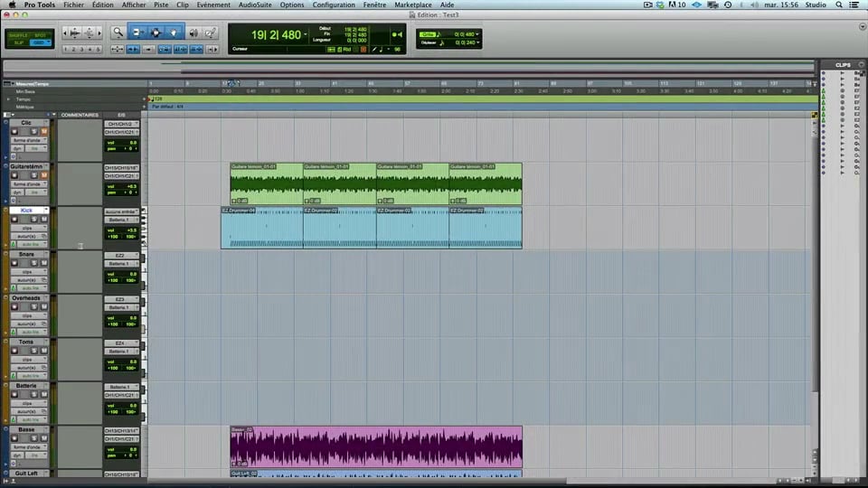This screenshot has width=868, height=488.
Task: Click Clic track pan value field
Action: coord(122,149)
